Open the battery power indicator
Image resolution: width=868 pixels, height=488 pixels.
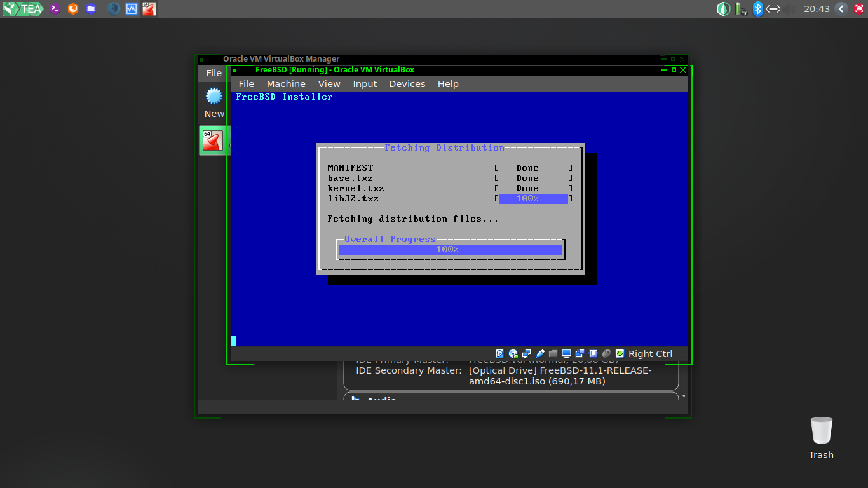[740, 9]
